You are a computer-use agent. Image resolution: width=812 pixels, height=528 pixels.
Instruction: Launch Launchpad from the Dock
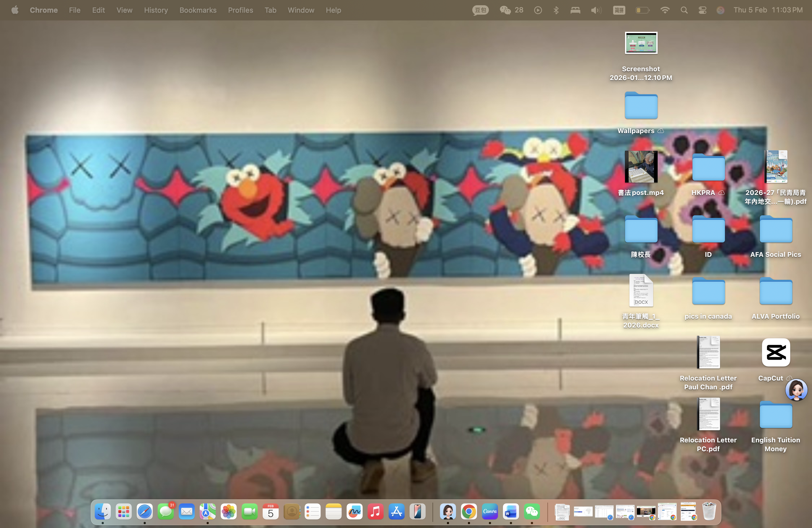pos(123,512)
